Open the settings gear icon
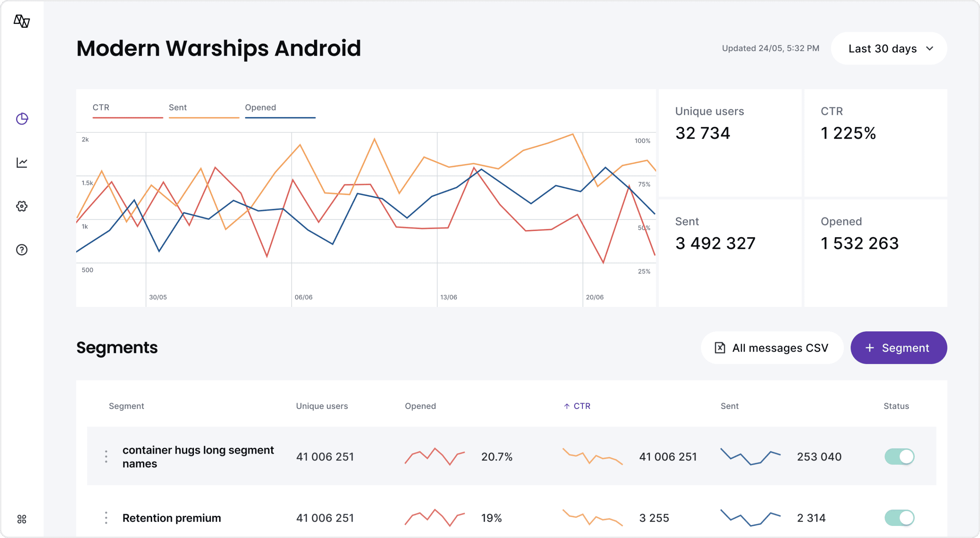The width and height of the screenshot is (980, 538). [x=22, y=206]
